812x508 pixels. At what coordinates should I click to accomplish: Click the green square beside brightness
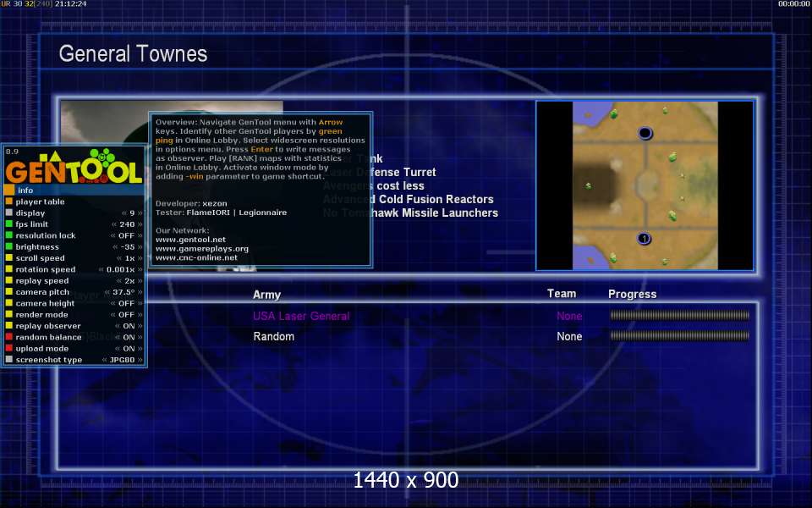point(8,246)
